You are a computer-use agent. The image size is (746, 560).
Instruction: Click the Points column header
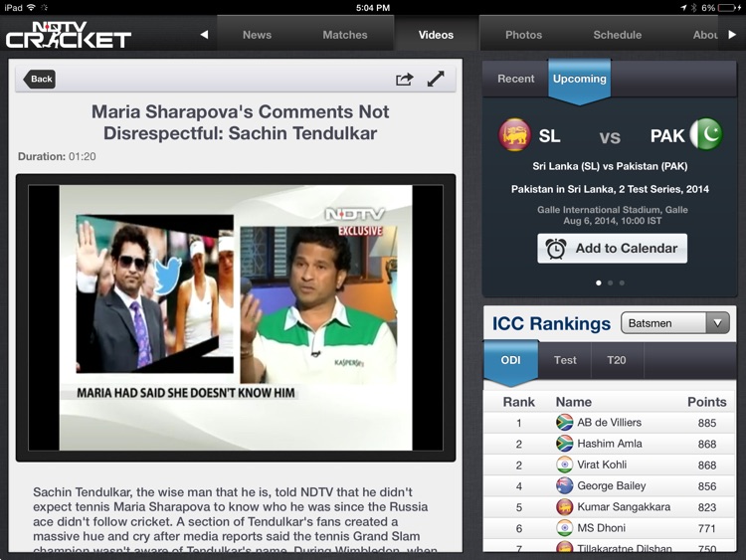(706, 402)
